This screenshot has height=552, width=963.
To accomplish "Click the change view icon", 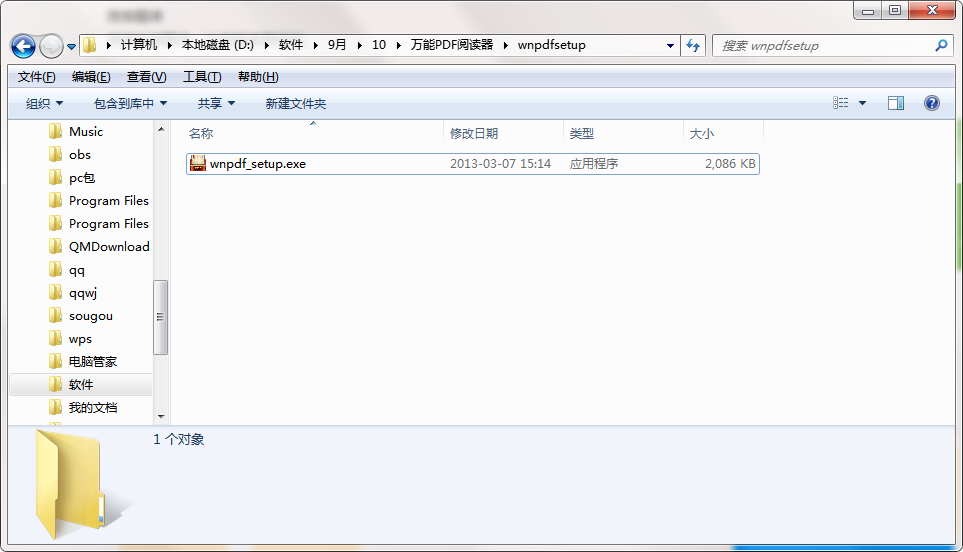I will pyautogui.click(x=841, y=103).
